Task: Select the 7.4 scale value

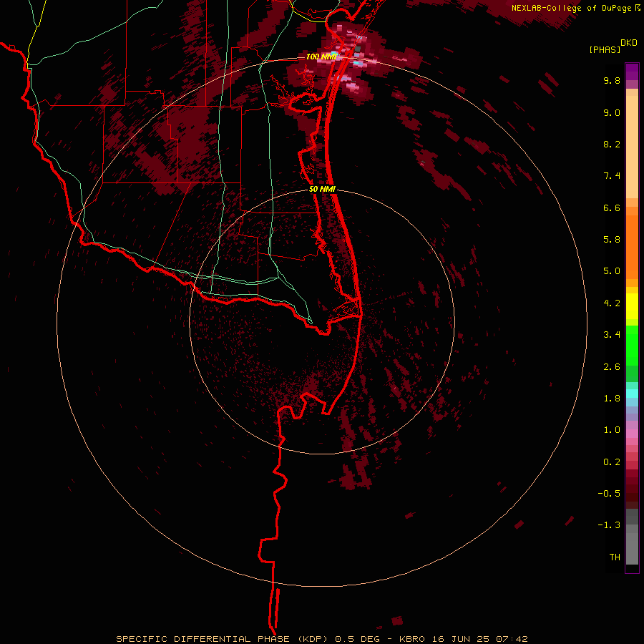Action: 612,176
